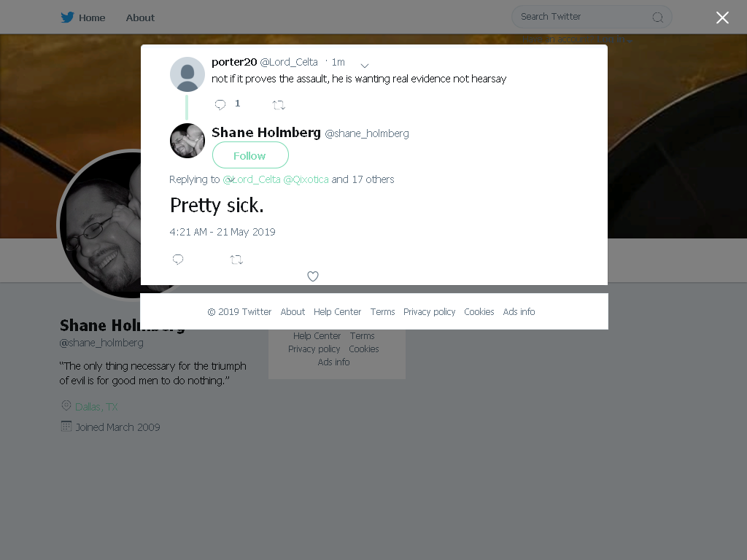Open @shane_holmberg handle on profile sidebar

coord(101,343)
